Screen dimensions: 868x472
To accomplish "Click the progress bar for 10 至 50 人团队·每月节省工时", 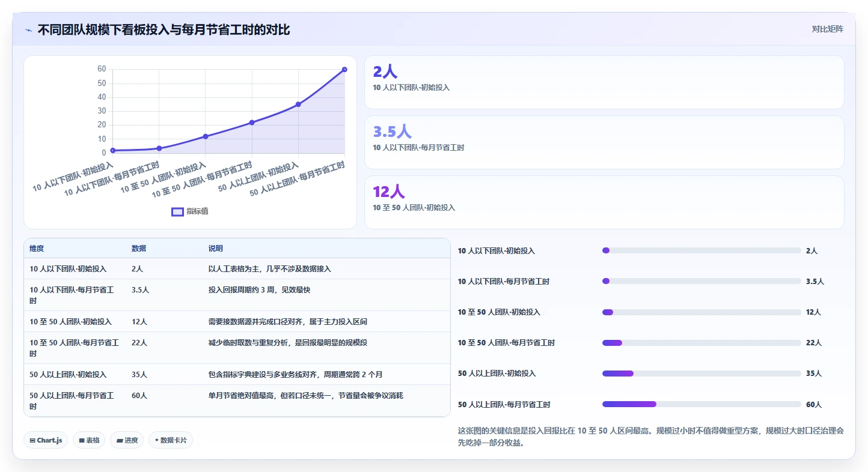I will [701, 343].
